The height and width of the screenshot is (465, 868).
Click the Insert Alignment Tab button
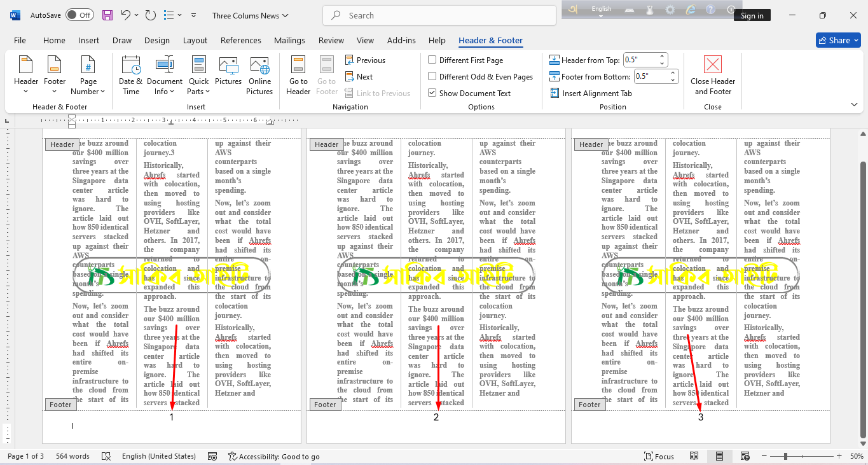pyautogui.click(x=590, y=94)
